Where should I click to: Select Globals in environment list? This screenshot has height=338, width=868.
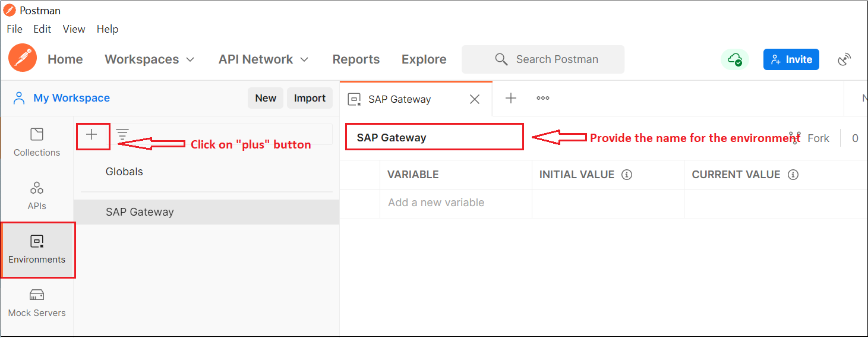tap(124, 172)
